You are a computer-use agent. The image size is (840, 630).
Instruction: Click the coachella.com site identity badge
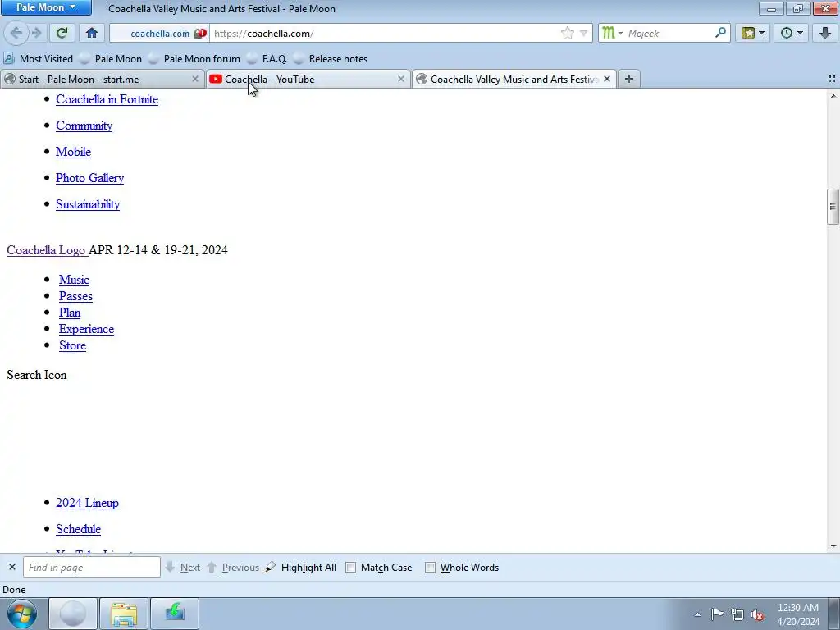[159, 33]
